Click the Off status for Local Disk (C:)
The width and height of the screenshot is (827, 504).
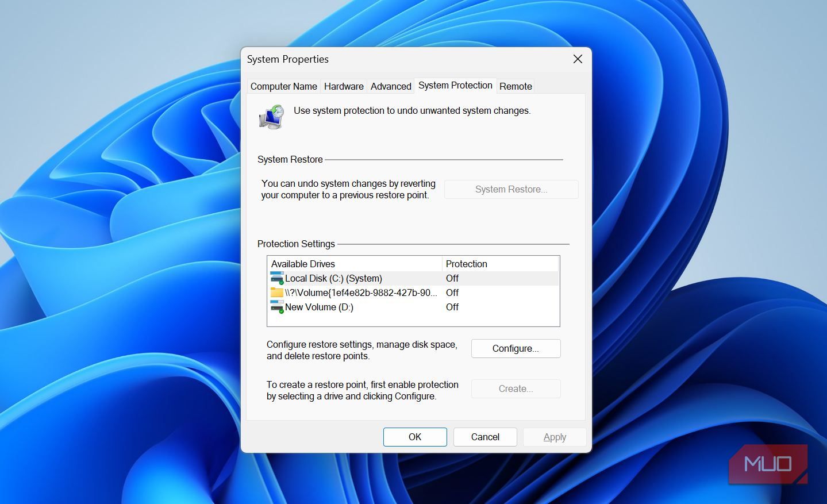point(452,278)
